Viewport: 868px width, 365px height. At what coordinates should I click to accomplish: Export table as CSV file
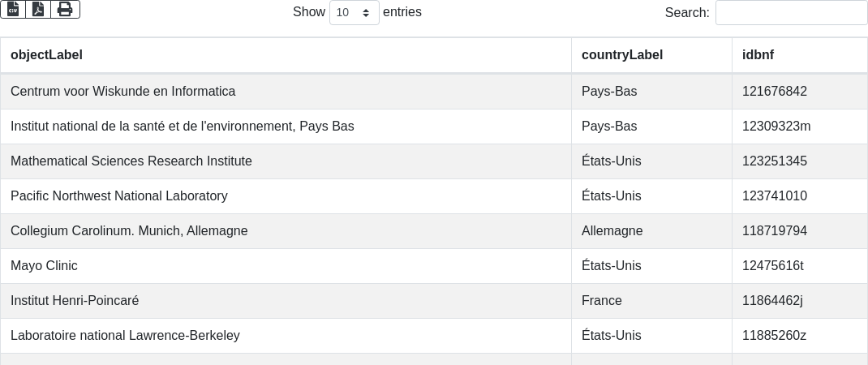tap(13, 10)
